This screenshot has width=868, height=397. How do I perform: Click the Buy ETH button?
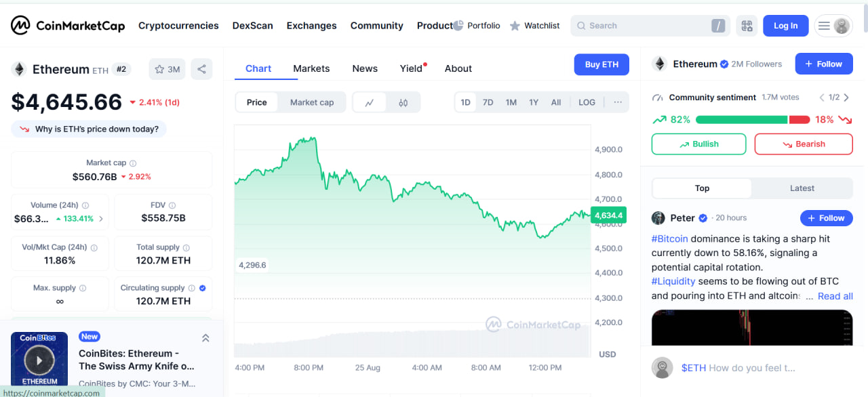pyautogui.click(x=601, y=64)
